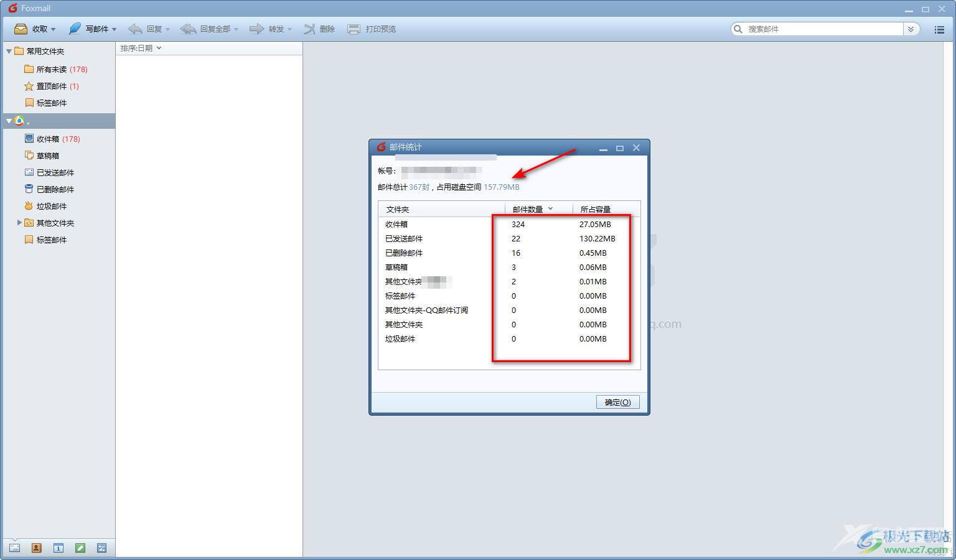
Task: Click the 收取 receive mail icon
Action: (x=21, y=29)
